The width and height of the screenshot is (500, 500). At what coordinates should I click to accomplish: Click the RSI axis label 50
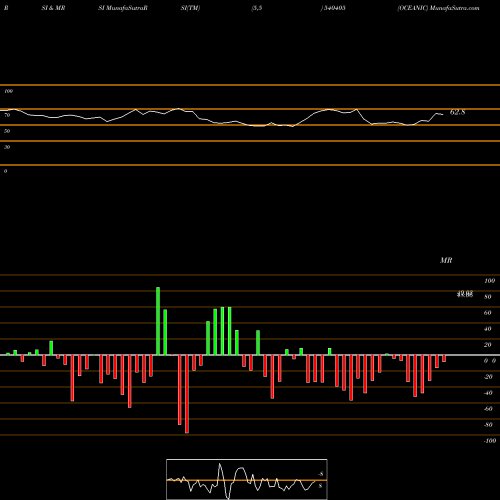(x=7, y=131)
